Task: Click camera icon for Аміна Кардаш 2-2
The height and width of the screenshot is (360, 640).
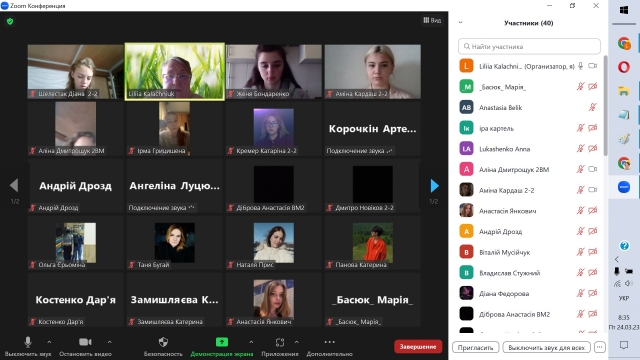Action: [593, 190]
